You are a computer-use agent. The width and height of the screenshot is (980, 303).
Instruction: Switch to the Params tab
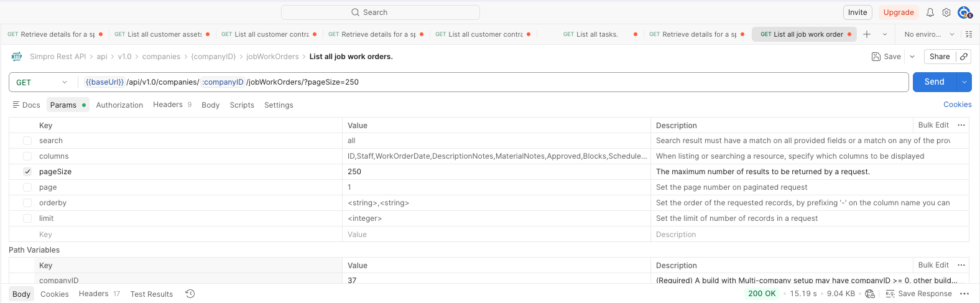click(x=68, y=105)
